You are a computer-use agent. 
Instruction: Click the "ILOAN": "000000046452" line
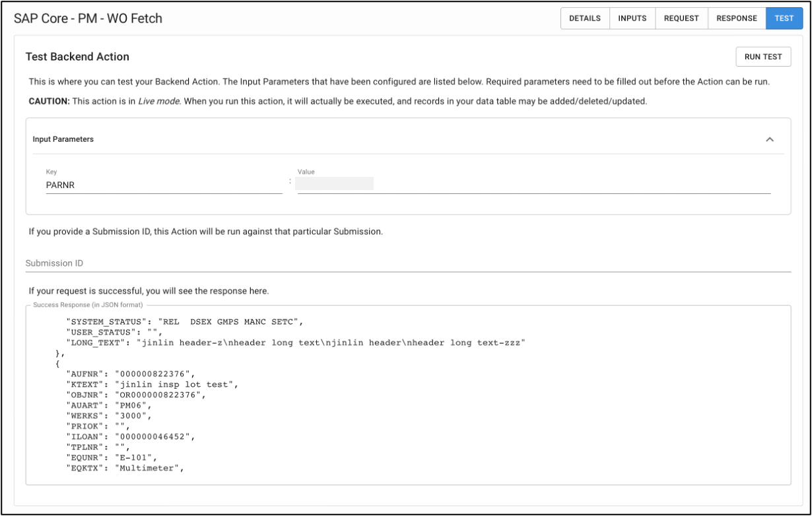tap(131, 437)
